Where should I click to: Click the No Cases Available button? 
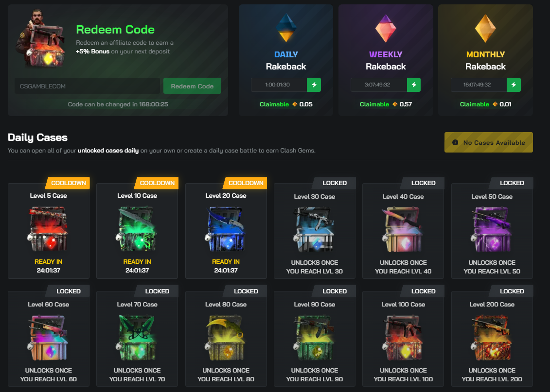tap(488, 142)
